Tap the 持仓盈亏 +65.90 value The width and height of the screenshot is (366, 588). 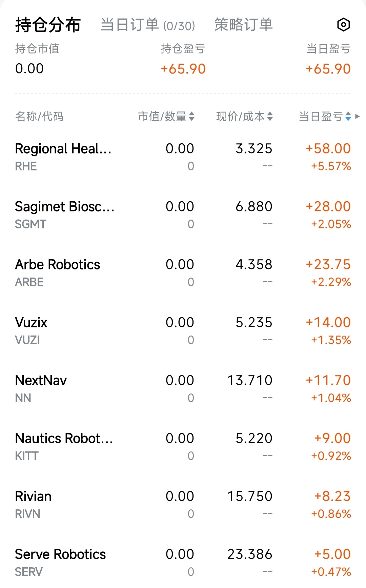click(x=183, y=69)
